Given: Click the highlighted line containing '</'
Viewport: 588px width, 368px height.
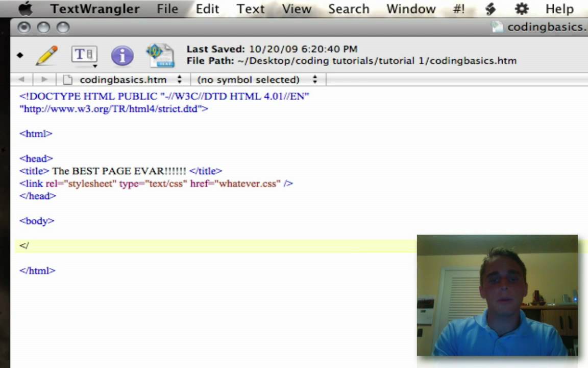Looking at the screenshot, I should (x=216, y=246).
